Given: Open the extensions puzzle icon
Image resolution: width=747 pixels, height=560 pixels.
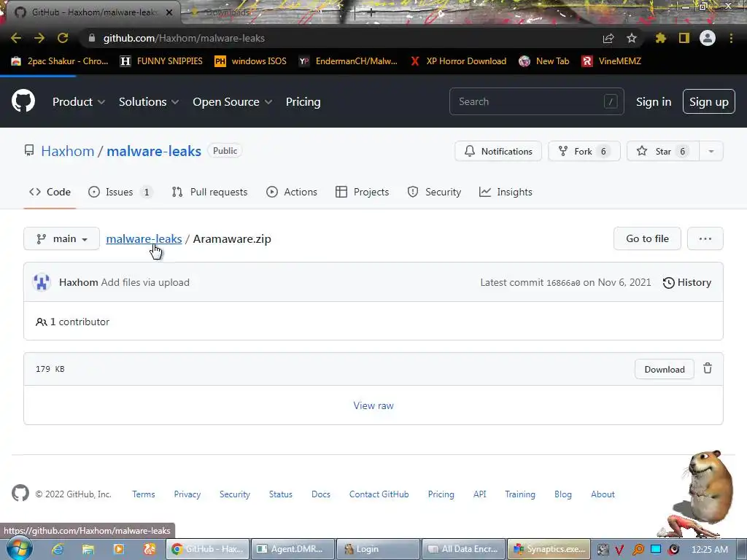Looking at the screenshot, I should [660, 38].
